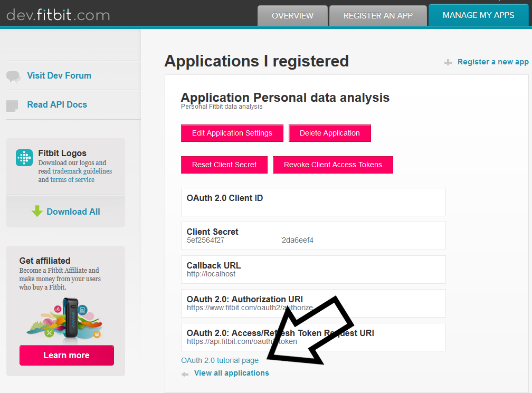Click the Reset Client Secret button
This screenshot has width=532, height=393.
224,165
